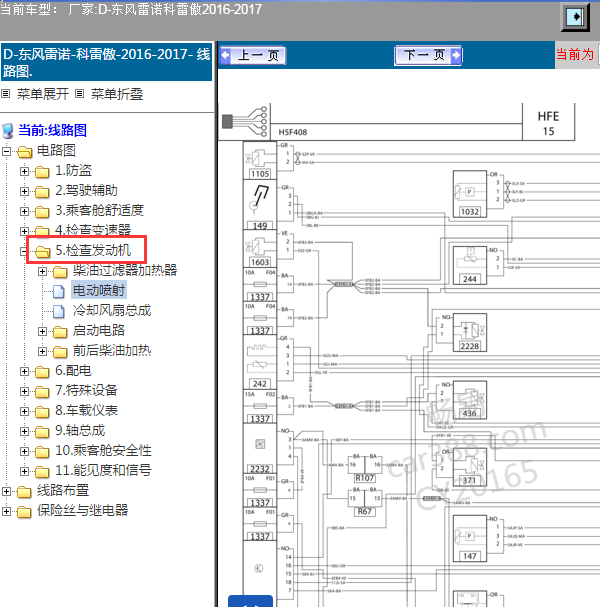Viewport: 600px width, 607px height.
Task: Expand the 柴油过滤器加热器 subfolder
Action: (x=42, y=271)
